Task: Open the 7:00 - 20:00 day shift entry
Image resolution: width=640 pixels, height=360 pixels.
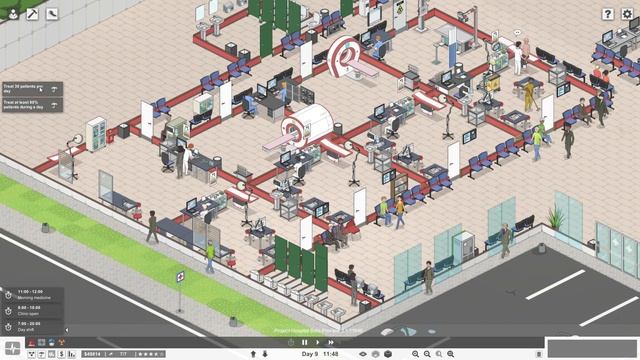Action: (33, 327)
